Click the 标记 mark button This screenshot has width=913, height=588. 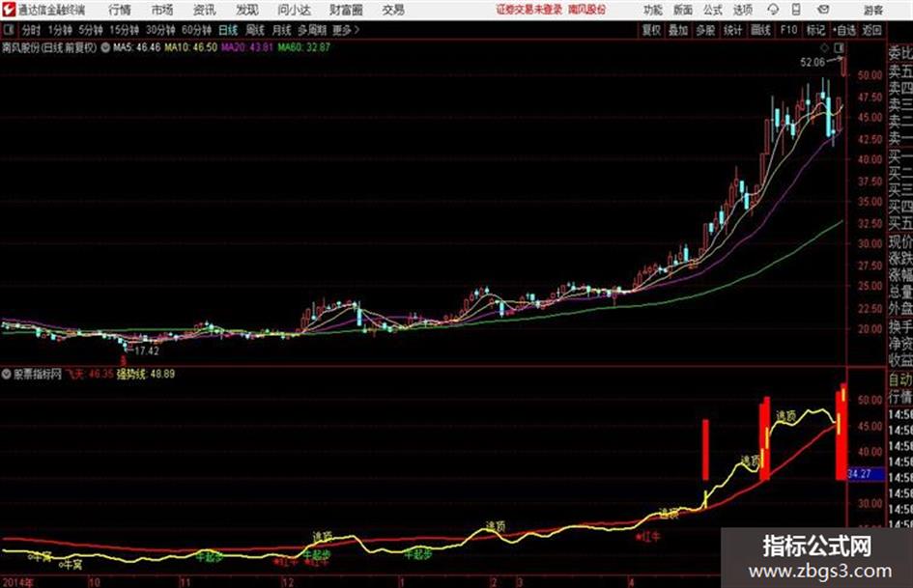pyautogui.click(x=815, y=30)
